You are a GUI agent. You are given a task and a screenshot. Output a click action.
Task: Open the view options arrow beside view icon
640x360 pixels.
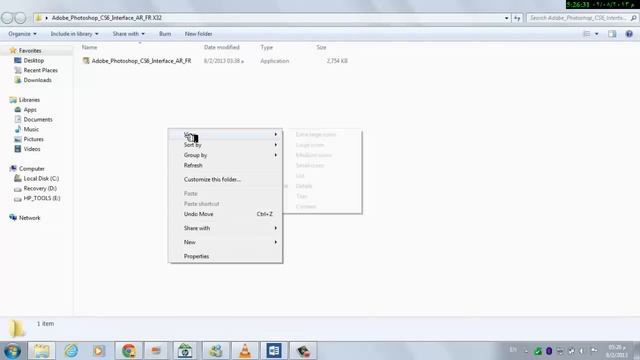click(x=596, y=34)
